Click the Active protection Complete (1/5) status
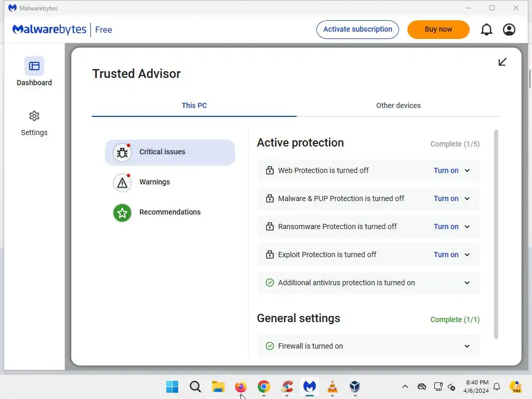The width and height of the screenshot is (532, 399). tap(455, 144)
